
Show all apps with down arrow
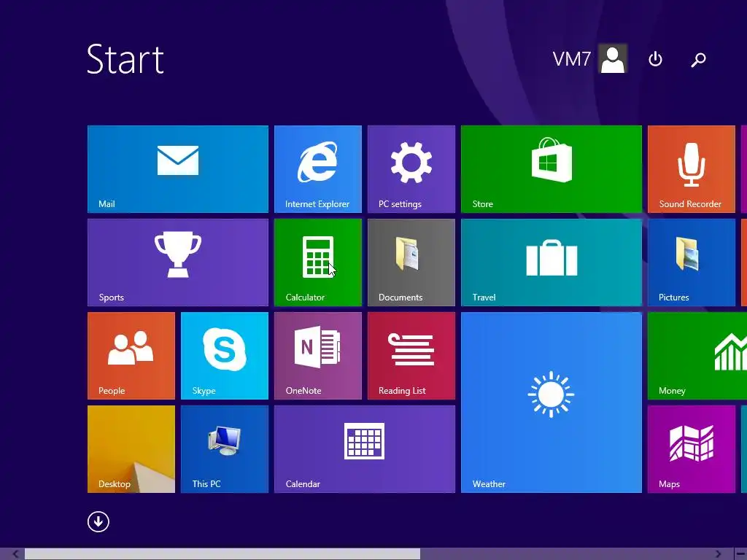[98, 521]
